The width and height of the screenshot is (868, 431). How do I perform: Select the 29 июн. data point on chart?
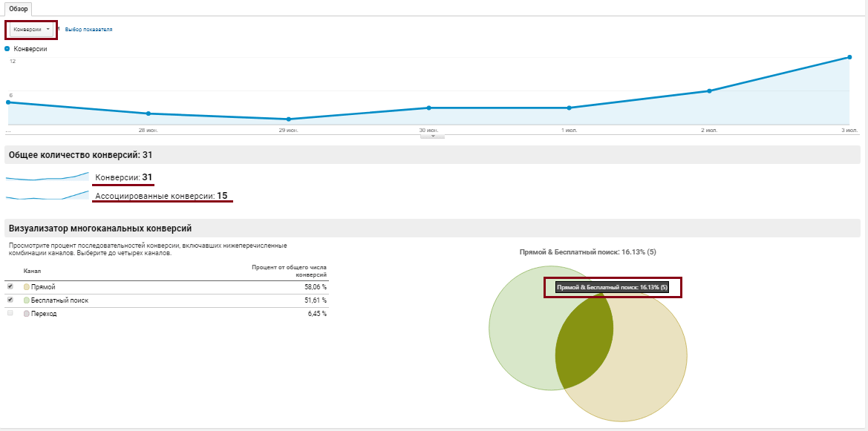tap(288, 119)
